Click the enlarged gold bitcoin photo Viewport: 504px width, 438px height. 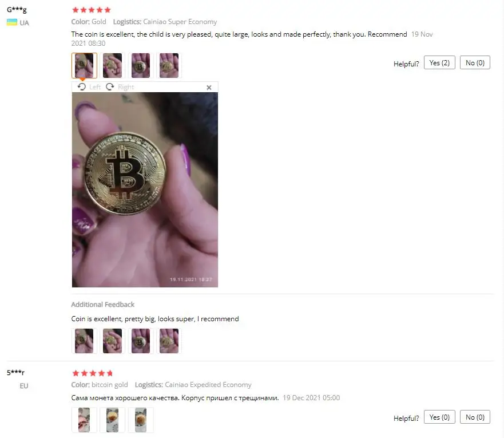pos(145,190)
